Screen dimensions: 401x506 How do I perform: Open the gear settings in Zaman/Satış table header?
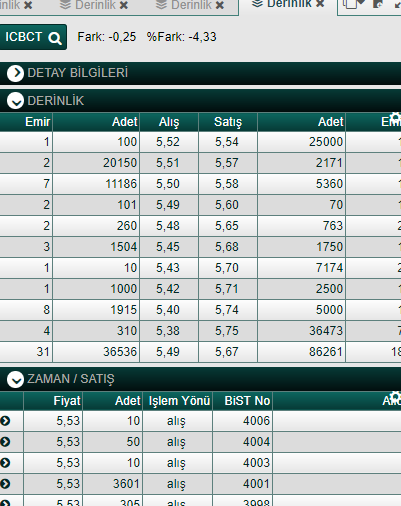(x=395, y=397)
